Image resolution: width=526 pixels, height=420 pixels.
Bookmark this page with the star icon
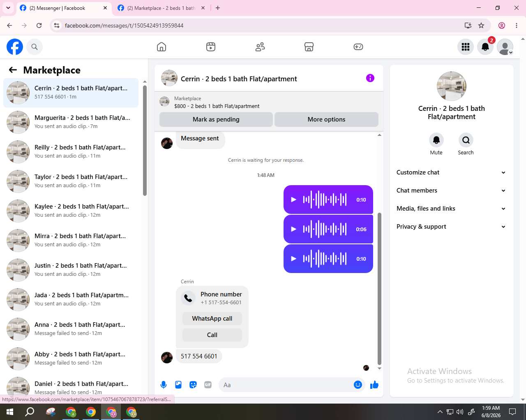(x=481, y=25)
